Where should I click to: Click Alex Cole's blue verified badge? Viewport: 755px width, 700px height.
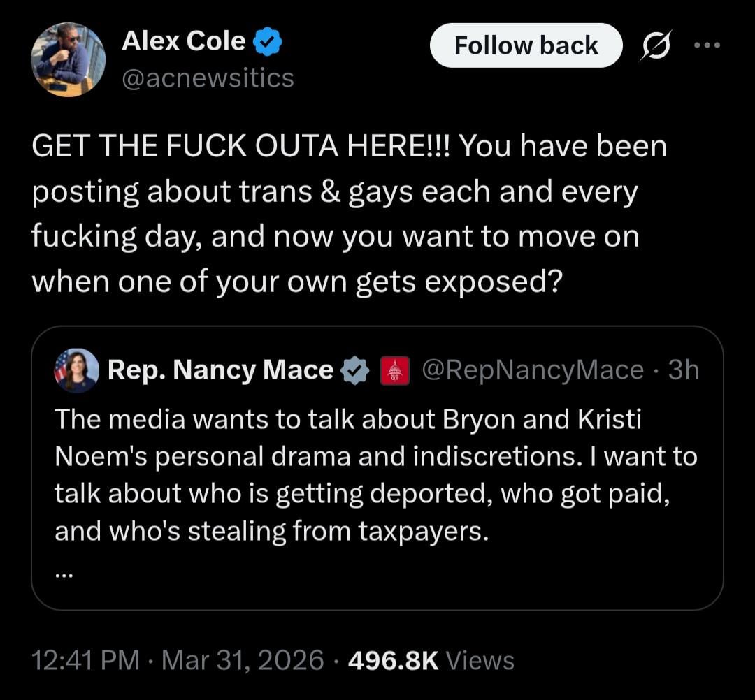(x=266, y=43)
